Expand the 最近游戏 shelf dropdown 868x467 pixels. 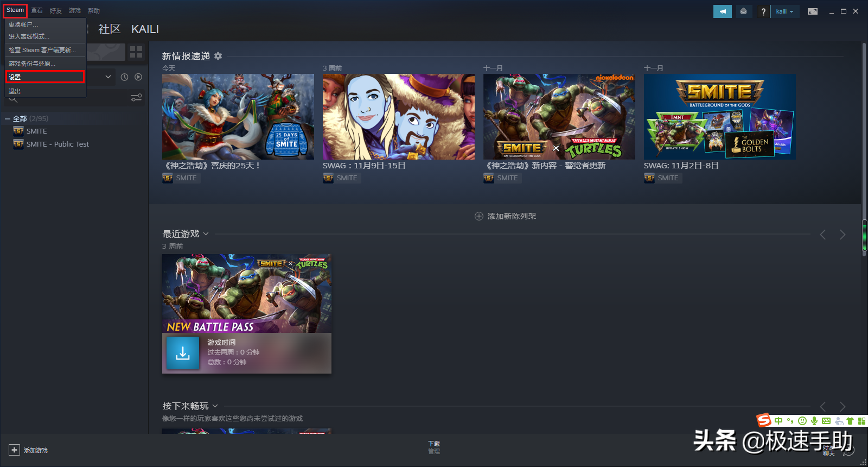pyautogui.click(x=206, y=234)
